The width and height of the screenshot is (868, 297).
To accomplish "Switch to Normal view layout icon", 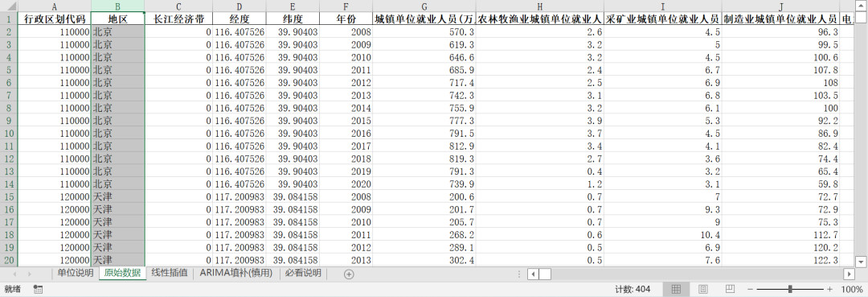I will click(676, 289).
